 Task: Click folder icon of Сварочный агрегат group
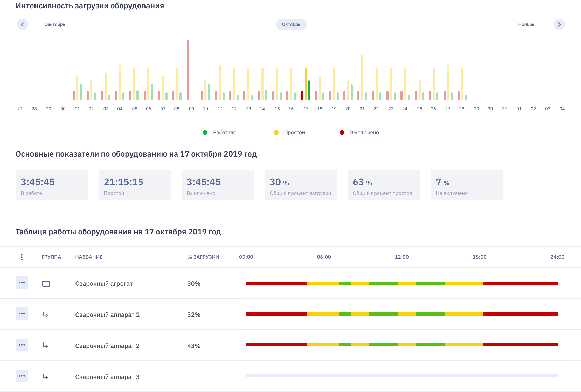coord(46,284)
